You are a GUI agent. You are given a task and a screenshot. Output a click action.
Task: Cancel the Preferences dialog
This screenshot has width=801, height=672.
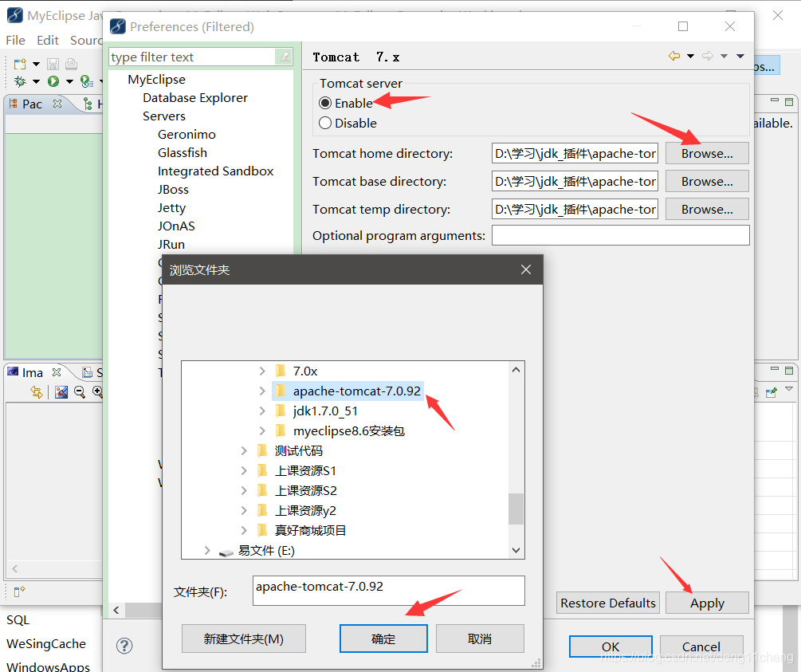click(701, 647)
